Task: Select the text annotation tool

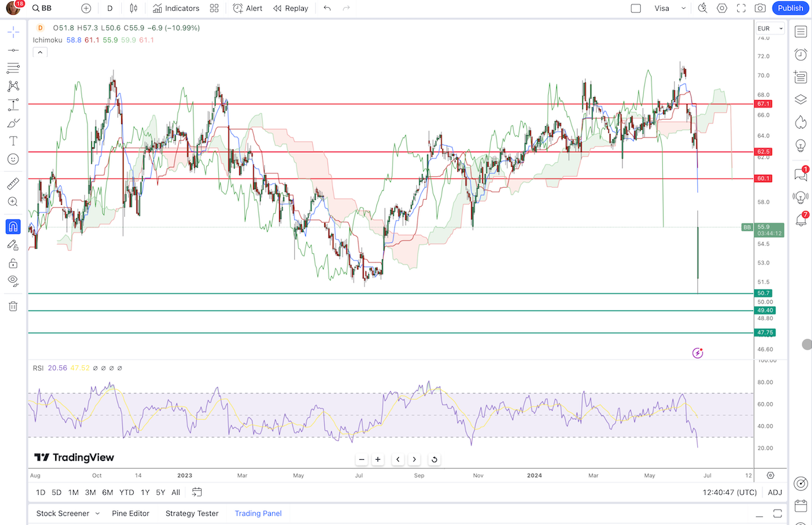Action: 13,141
